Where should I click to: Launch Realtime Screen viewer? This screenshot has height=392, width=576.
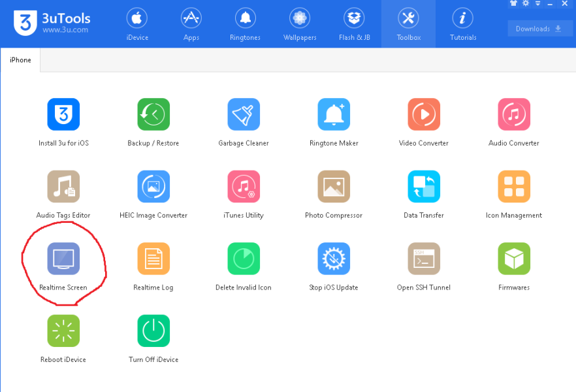[x=63, y=258]
